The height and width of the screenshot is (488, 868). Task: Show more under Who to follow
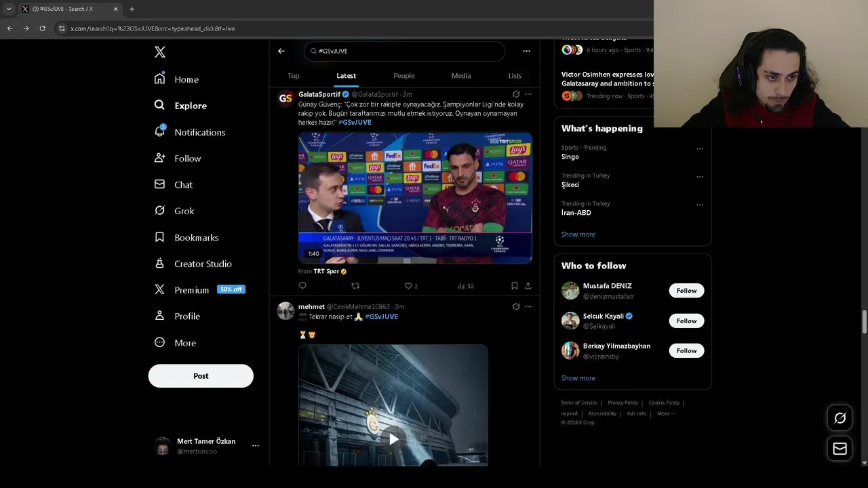578,378
